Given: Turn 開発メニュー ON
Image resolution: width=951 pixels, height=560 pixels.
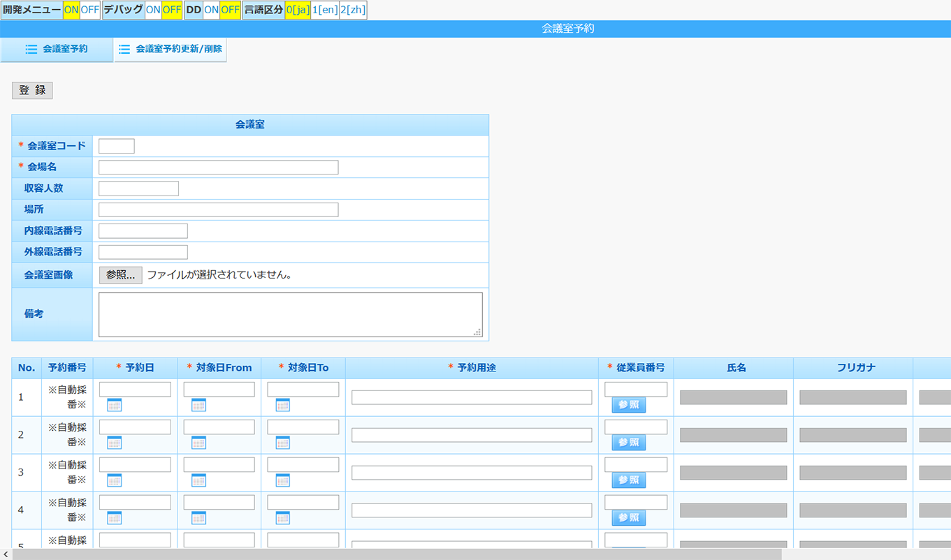Looking at the screenshot, I should pyautogui.click(x=71, y=10).
